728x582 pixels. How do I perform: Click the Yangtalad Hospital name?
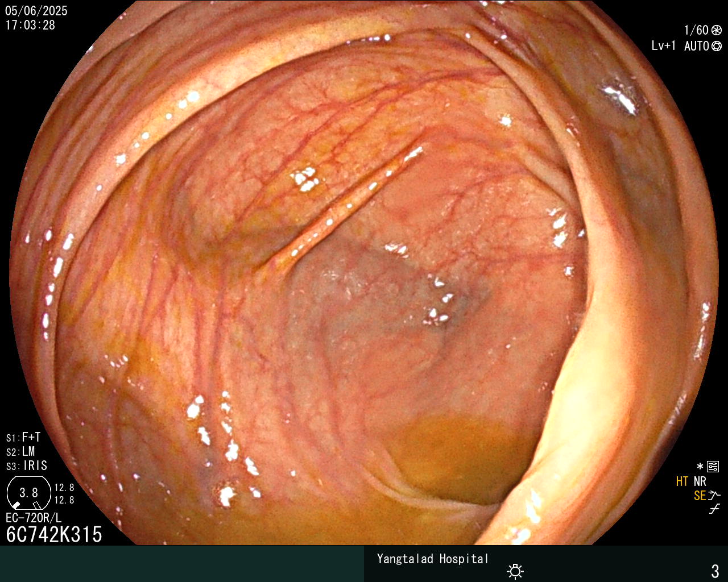tap(433, 559)
